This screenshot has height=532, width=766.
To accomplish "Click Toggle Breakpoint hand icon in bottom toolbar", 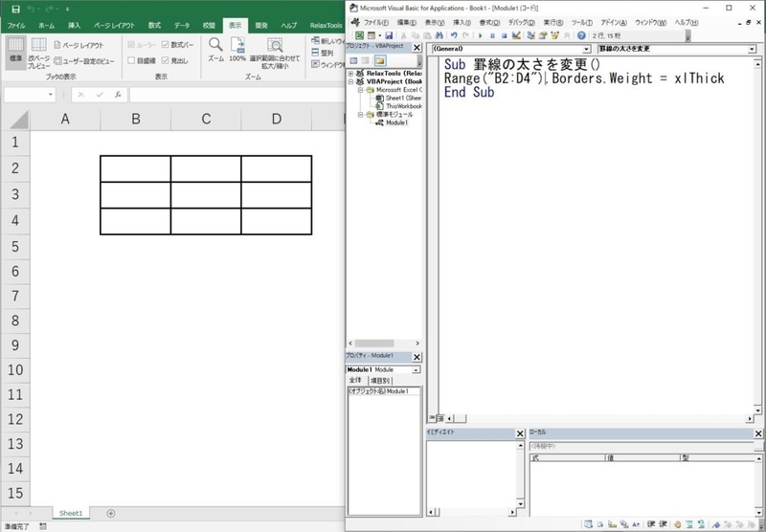I will (677, 524).
